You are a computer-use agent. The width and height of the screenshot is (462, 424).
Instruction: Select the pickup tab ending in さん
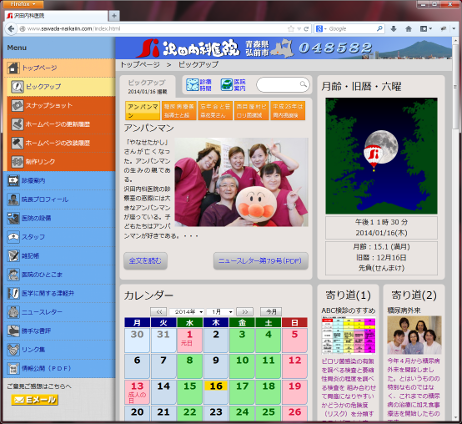215,111
